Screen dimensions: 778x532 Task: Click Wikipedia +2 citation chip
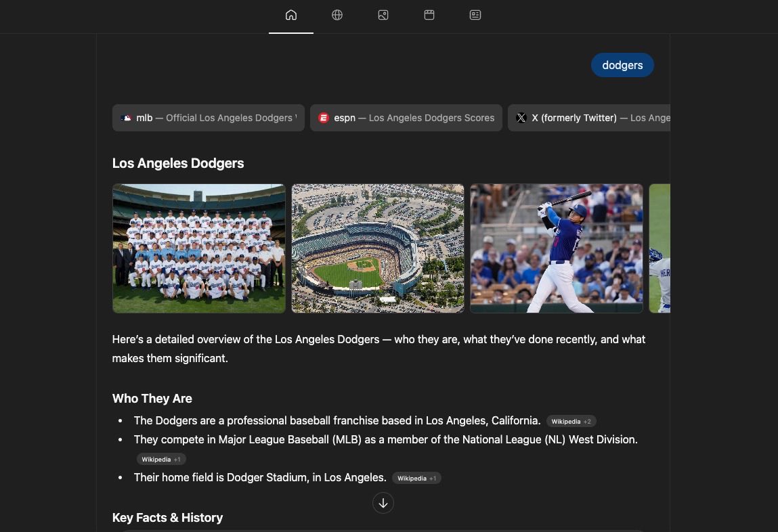click(571, 422)
